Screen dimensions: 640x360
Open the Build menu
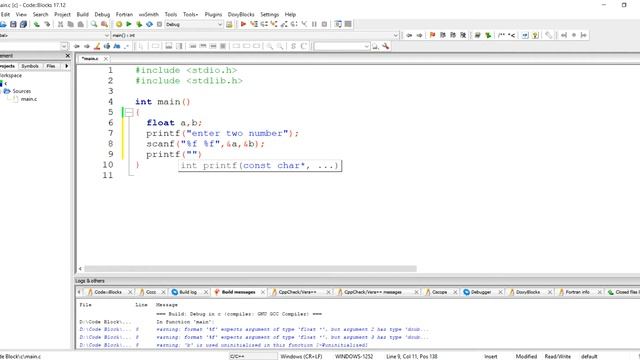82,14
